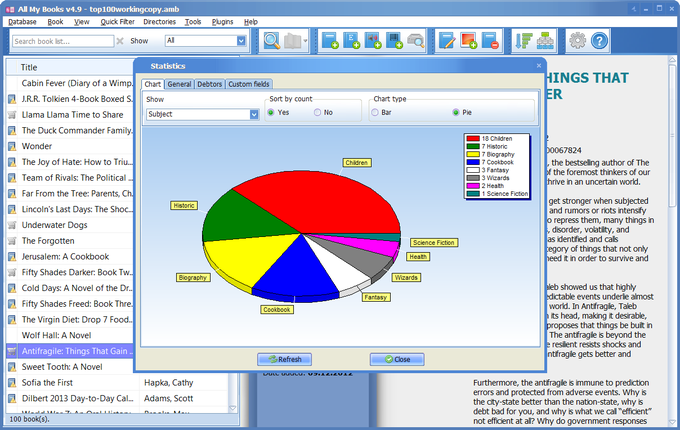Image resolution: width=680 pixels, height=430 pixels.
Task: Switch to the Custom fields tab
Action: (249, 84)
